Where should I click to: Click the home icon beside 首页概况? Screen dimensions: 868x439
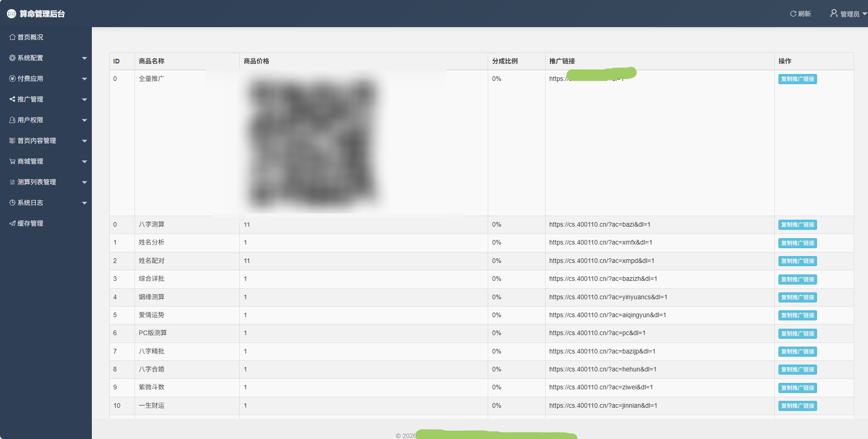[12, 37]
